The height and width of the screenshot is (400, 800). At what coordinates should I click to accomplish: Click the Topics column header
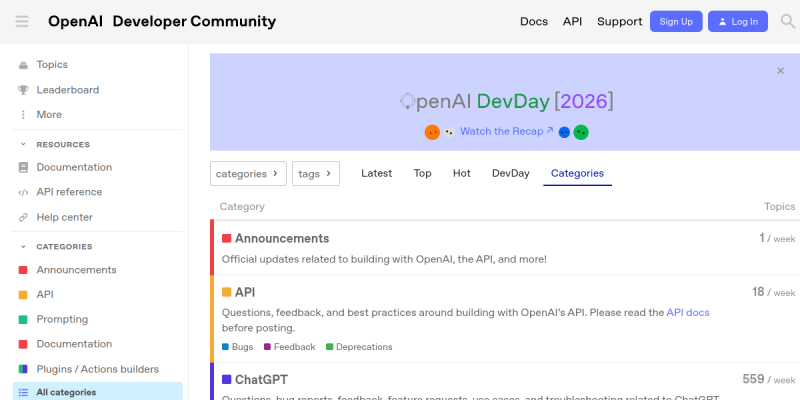click(x=779, y=207)
